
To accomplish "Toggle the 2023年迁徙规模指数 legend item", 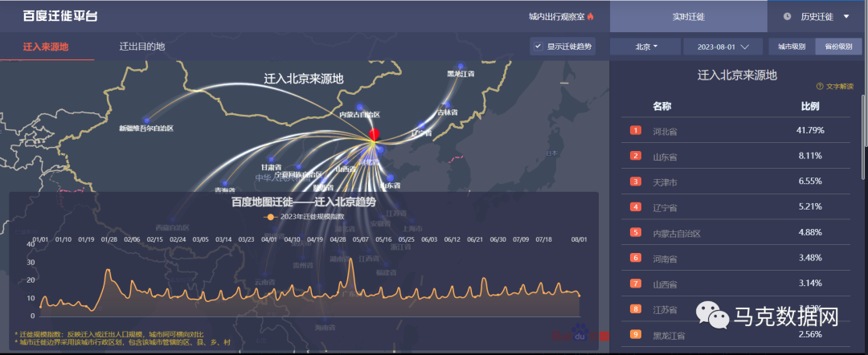I will [x=304, y=217].
